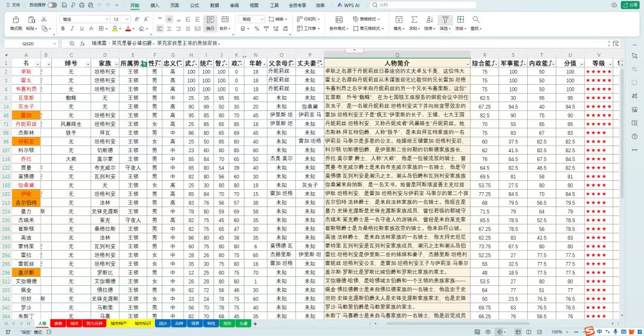Click the Freeze panes (冻结) icon
This screenshot has width=644, height=336.
click(460, 20)
